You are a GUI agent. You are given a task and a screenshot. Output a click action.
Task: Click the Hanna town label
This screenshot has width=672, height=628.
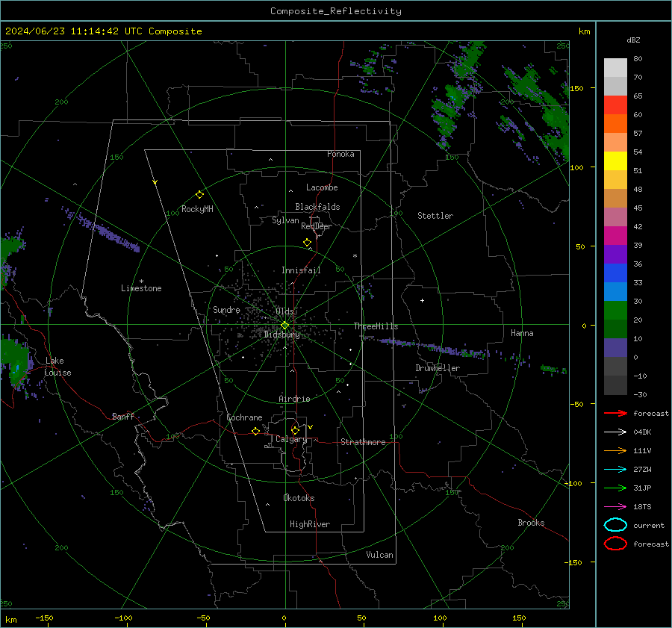522,333
